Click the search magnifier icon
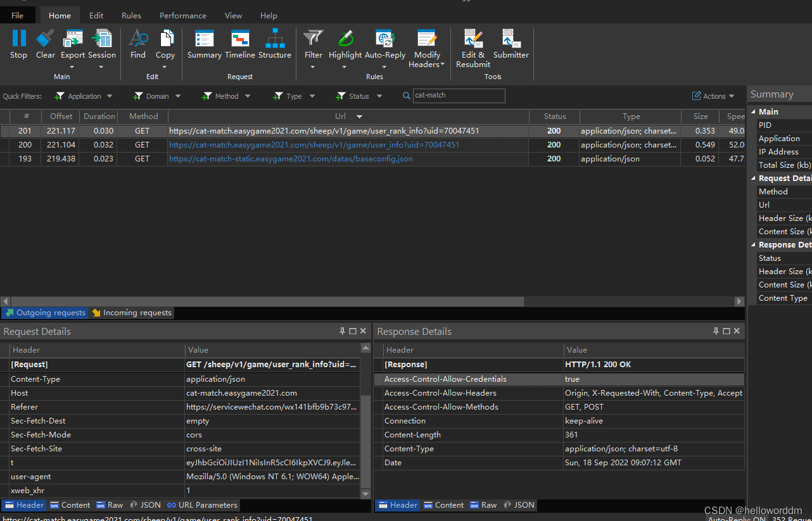This screenshot has height=521, width=812. (407, 96)
